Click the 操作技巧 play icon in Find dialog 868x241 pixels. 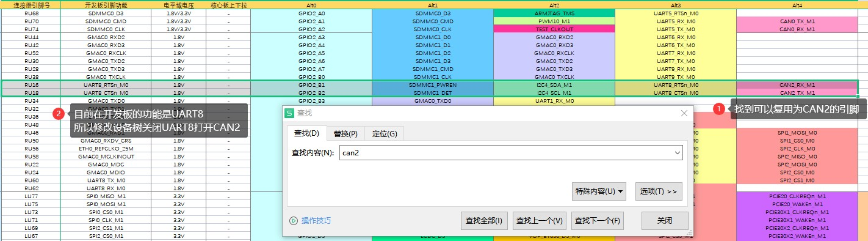pyautogui.click(x=293, y=220)
